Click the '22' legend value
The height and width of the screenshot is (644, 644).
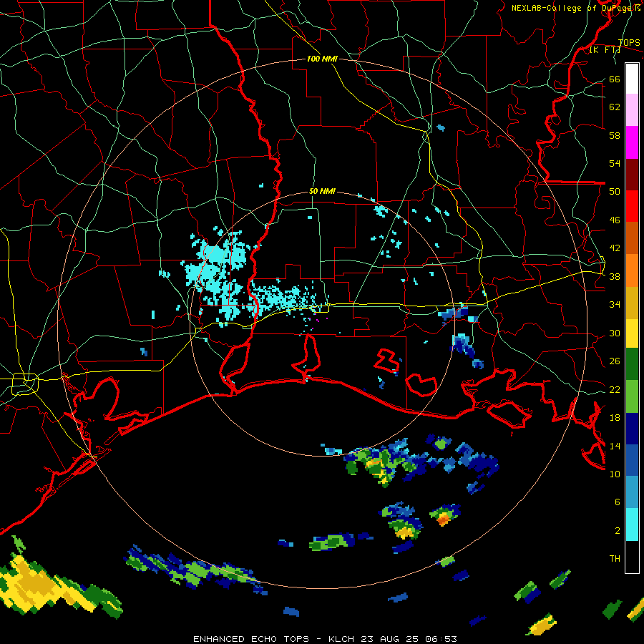click(x=615, y=389)
